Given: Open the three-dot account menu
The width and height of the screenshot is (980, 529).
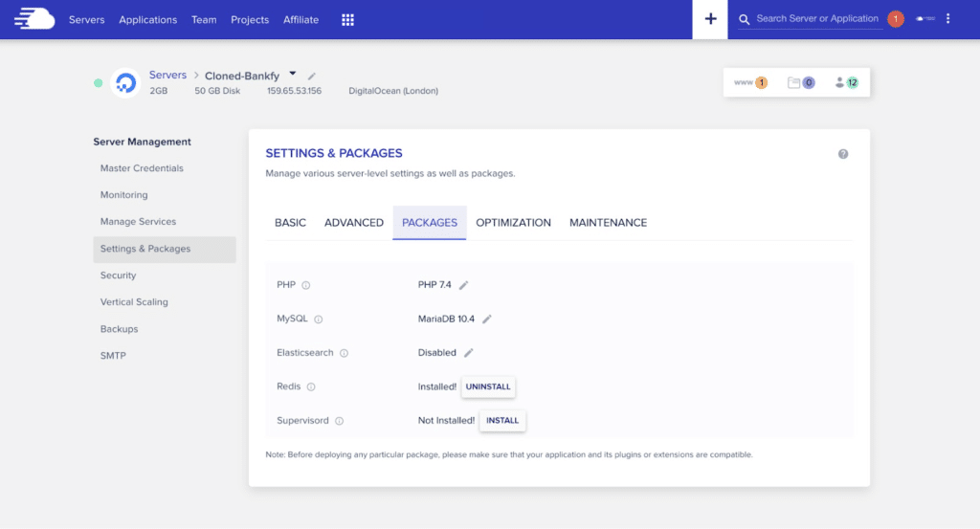Looking at the screenshot, I should [948, 19].
